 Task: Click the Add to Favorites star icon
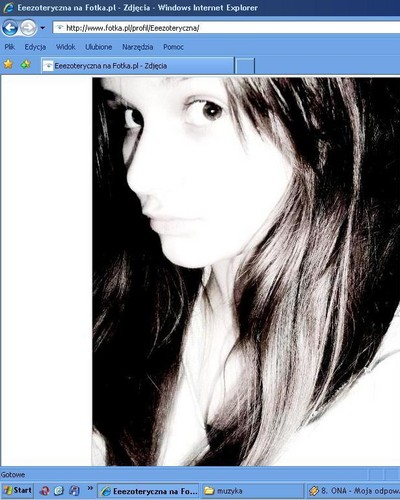(x=26, y=64)
